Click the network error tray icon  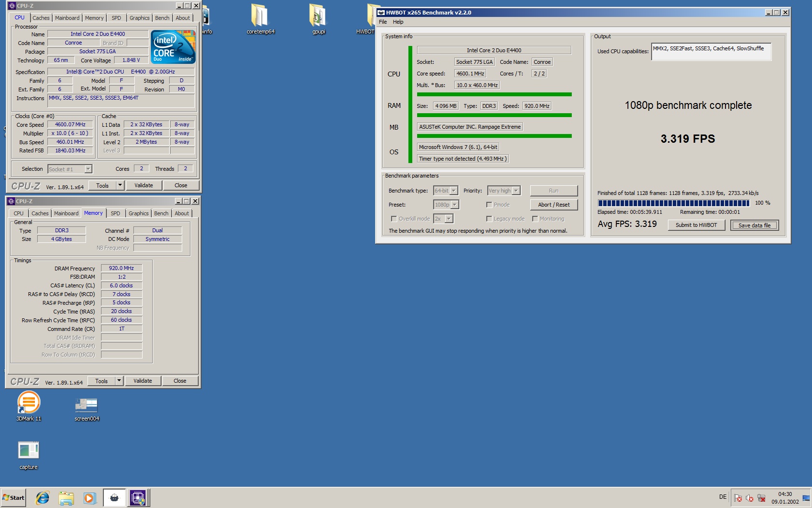click(761, 498)
